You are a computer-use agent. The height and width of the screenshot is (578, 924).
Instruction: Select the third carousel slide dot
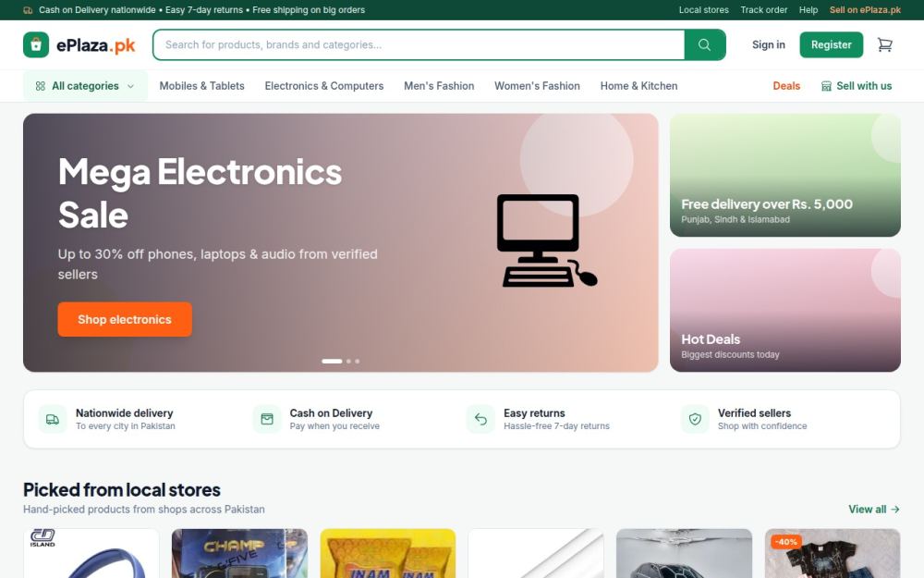(357, 361)
